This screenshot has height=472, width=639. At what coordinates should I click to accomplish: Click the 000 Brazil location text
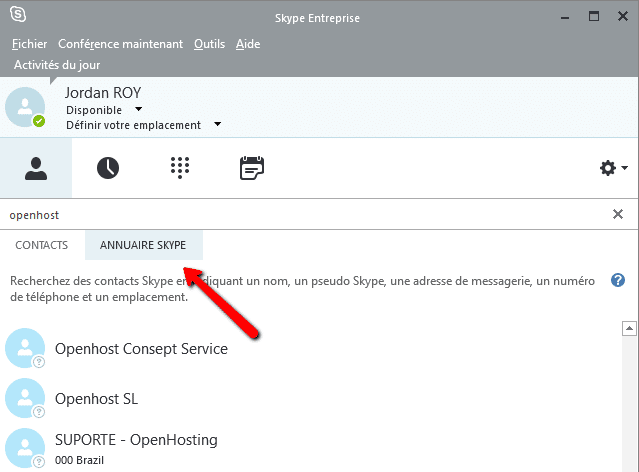tap(79, 460)
